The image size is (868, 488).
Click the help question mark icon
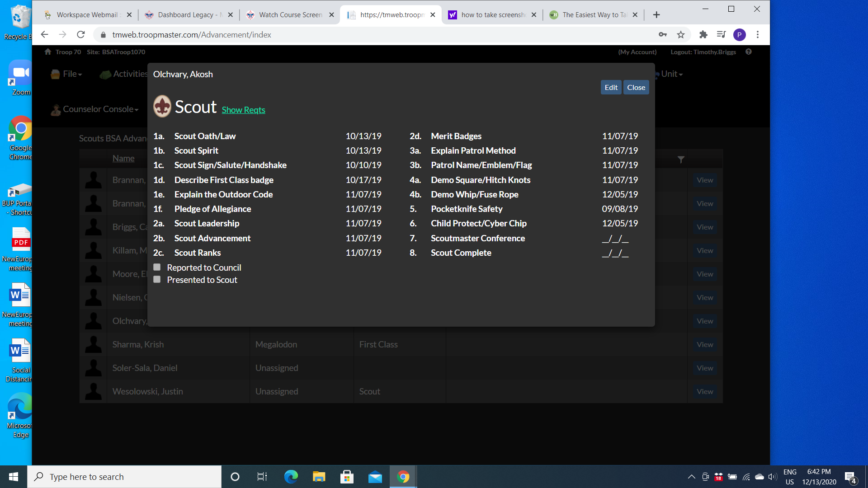pos(749,52)
